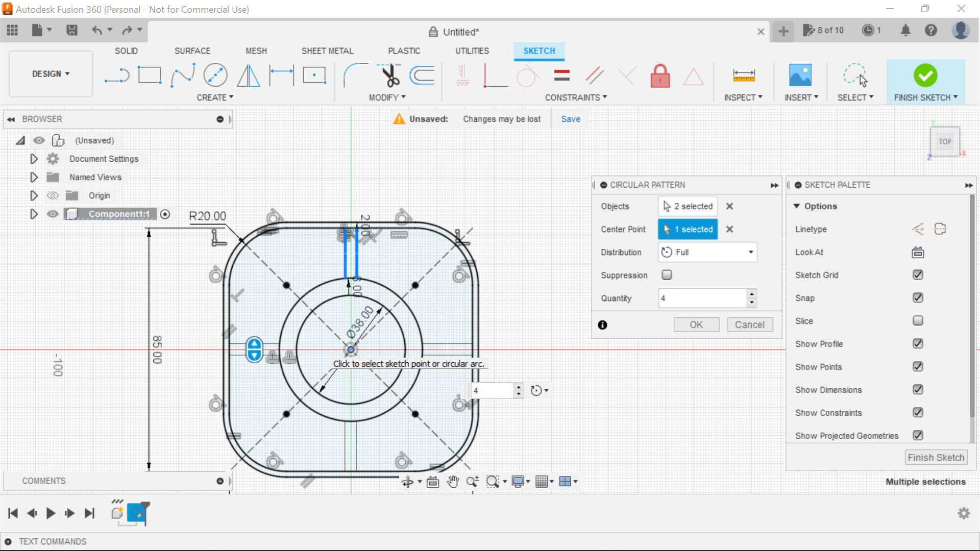The height and width of the screenshot is (551, 980).
Task: Open the SHEET METAL tab
Action: pos(327,51)
